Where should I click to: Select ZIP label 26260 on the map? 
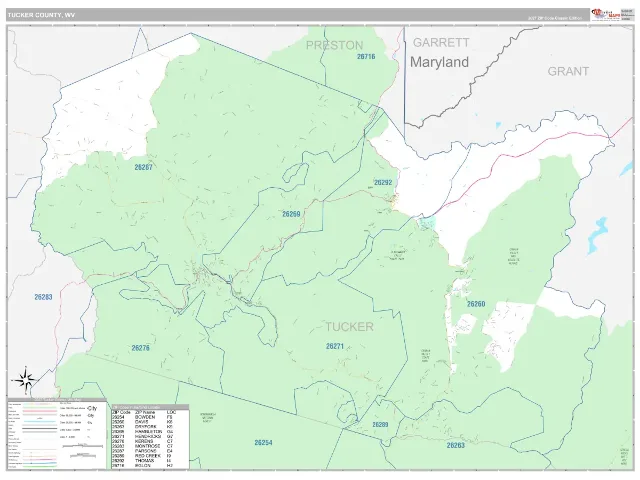point(476,304)
